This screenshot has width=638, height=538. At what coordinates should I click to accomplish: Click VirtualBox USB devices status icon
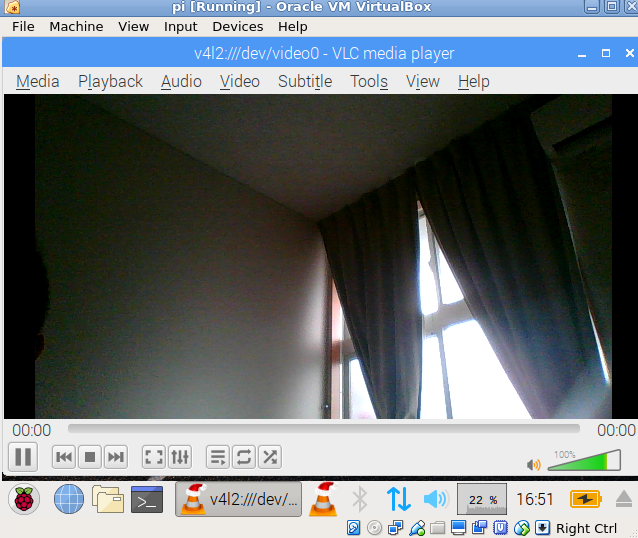click(417, 528)
